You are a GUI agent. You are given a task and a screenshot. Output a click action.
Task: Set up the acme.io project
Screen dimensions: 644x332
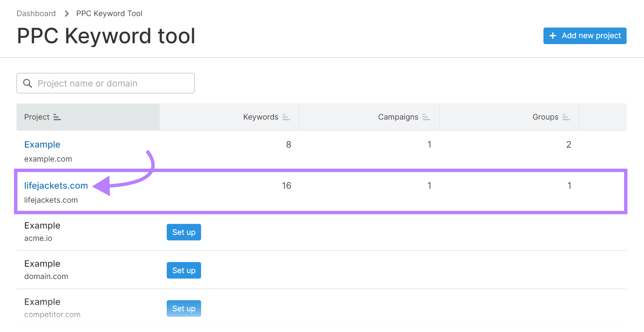coord(184,232)
